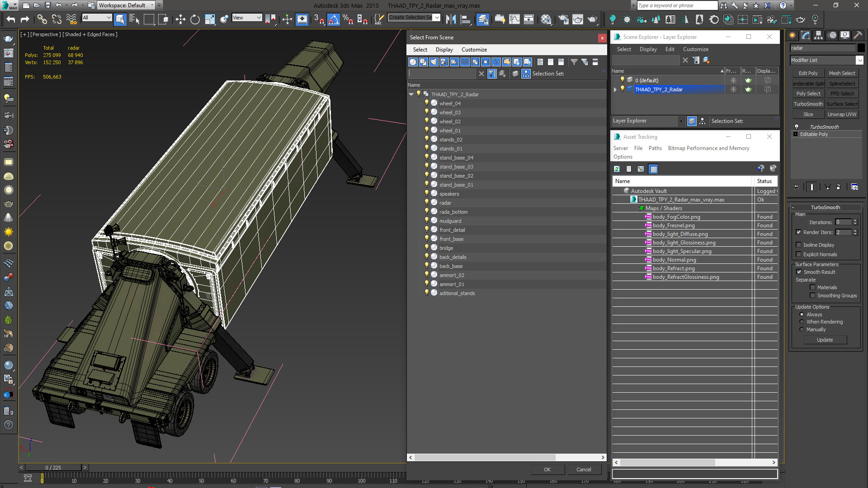868x488 pixels.
Task: Toggle the Render Iters checkbox
Action: tap(798, 232)
